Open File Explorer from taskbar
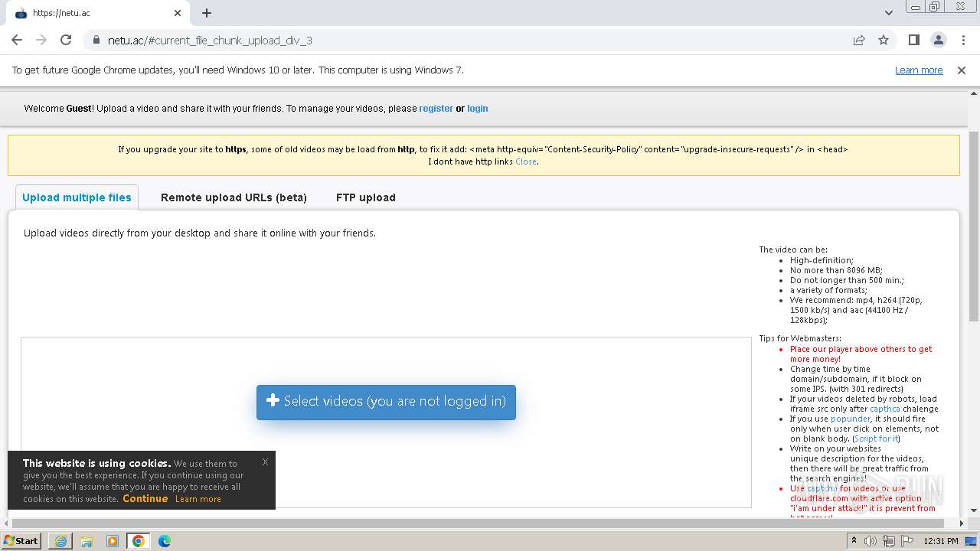The height and width of the screenshot is (551, 980). click(87, 541)
